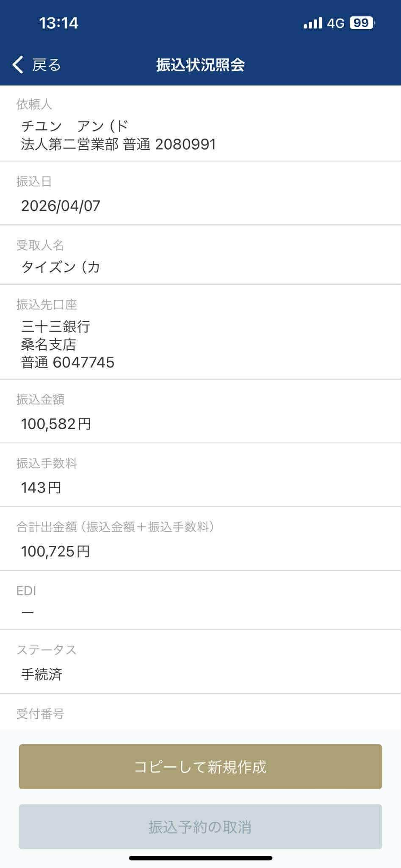This screenshot has width=401, height=868.
Task: Tap the 4G network indicator
Action: [336, 23]
